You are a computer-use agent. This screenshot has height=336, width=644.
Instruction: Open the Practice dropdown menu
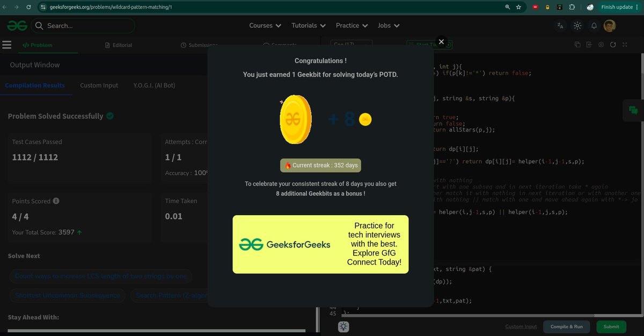(352, 25)
